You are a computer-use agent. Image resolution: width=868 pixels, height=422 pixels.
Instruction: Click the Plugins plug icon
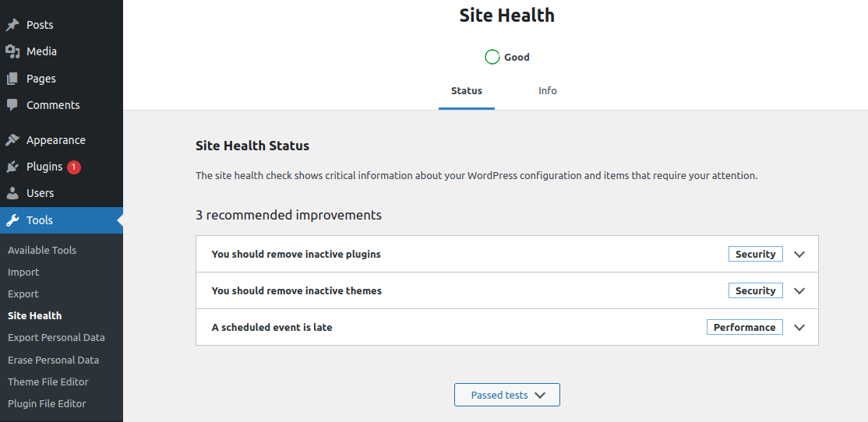pyautogui.click(x=12, y=167)
